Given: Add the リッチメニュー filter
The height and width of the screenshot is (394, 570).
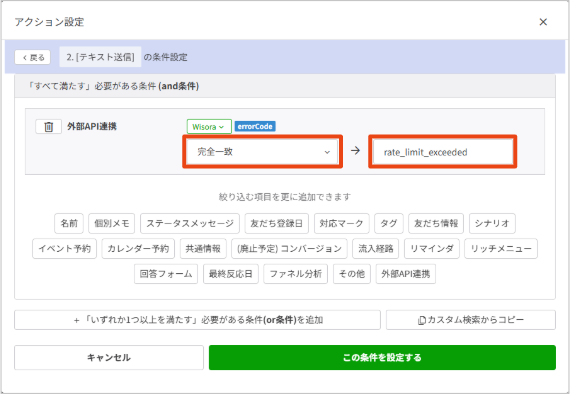Looking at the screenshot, I should 501,249.
